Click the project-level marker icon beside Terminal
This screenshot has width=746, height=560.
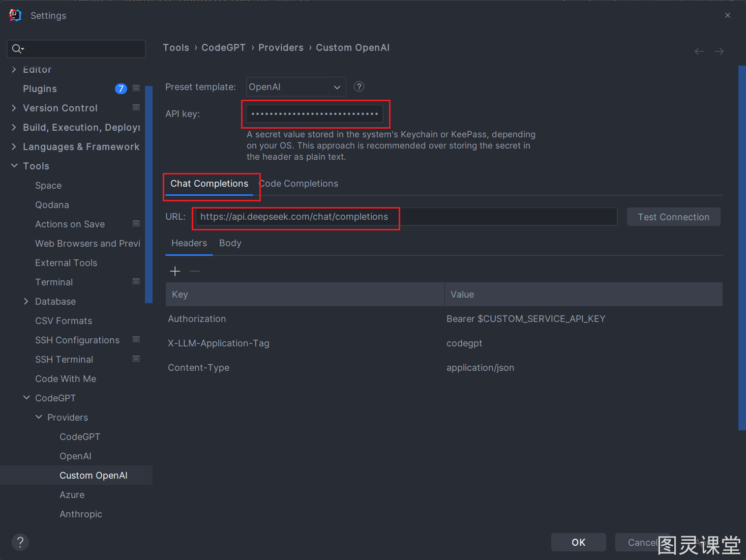click(x=136, y=281)
